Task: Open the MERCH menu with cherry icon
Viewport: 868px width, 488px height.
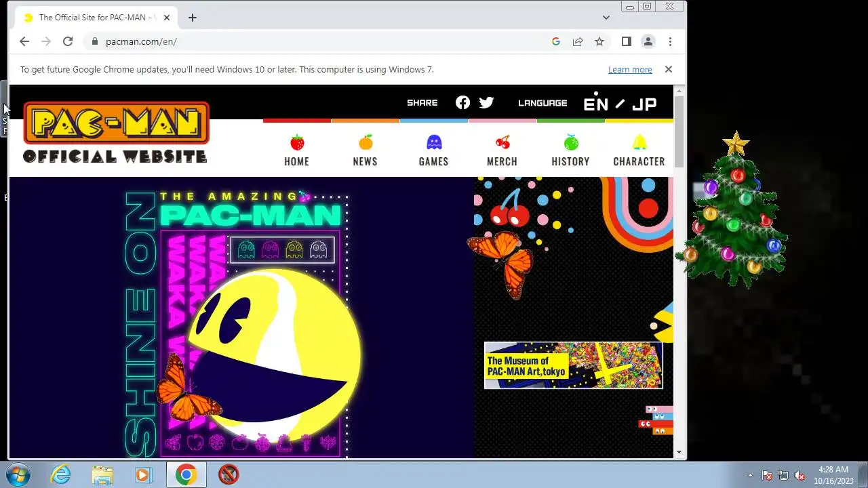Action: tap(502, 150)
